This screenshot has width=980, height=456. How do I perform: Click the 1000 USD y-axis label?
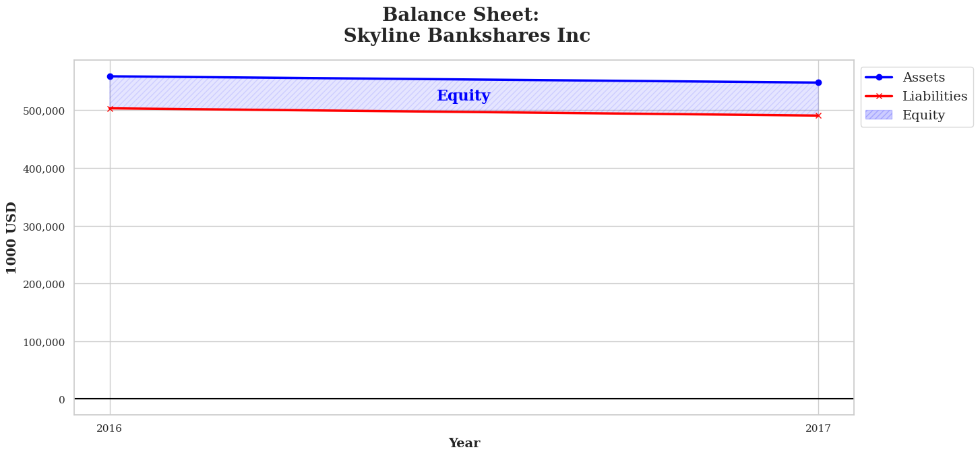[x=12, y=237]
